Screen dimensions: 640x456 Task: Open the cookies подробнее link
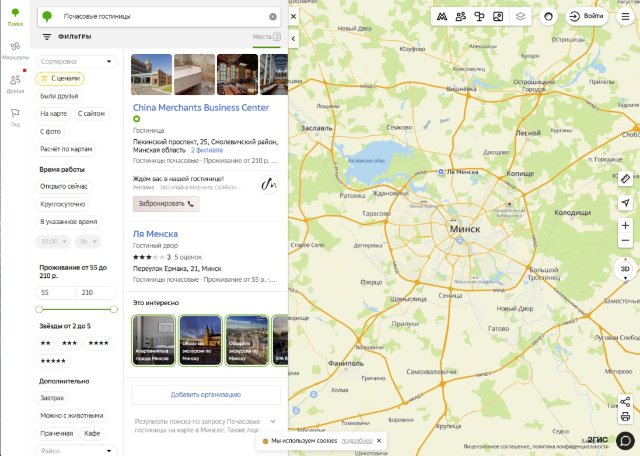pyautogui.click(x=357, y=441)
